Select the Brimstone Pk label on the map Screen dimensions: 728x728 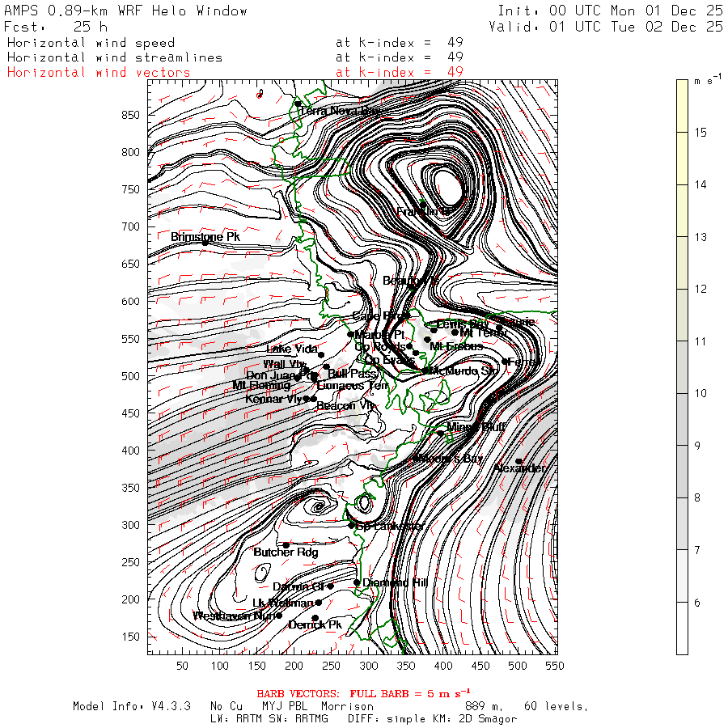(205, 237)
